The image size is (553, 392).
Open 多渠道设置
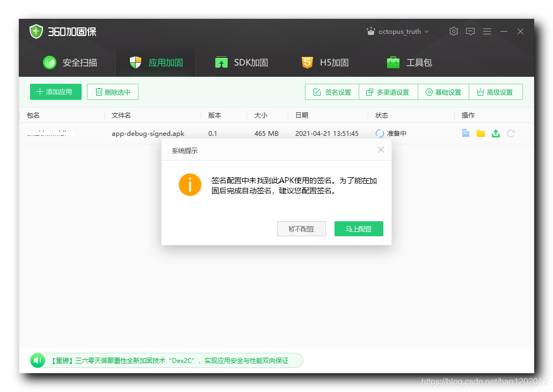(x=388, y=92)
